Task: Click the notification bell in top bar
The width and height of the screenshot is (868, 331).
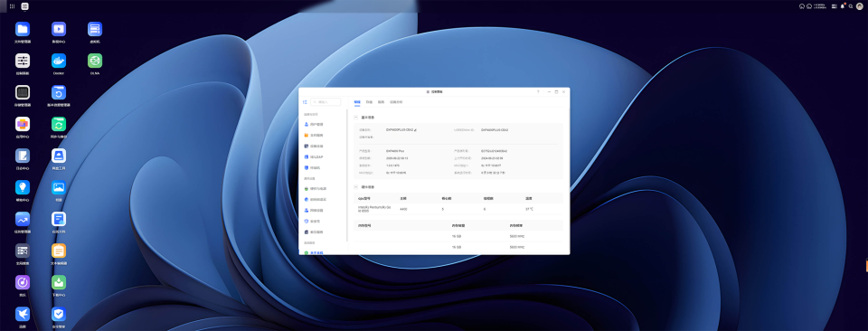Action: [843, 6]
